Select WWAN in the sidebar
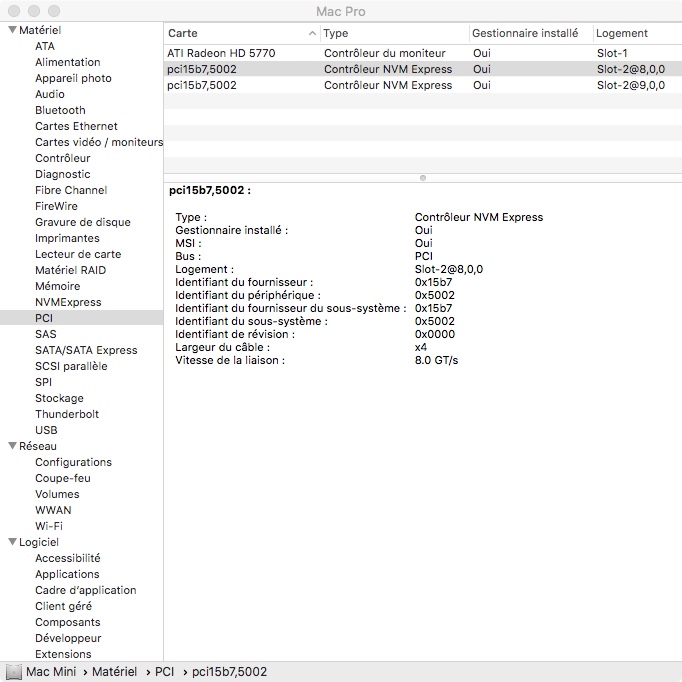This screenshot has height=682, width=682. coord(53,510)
